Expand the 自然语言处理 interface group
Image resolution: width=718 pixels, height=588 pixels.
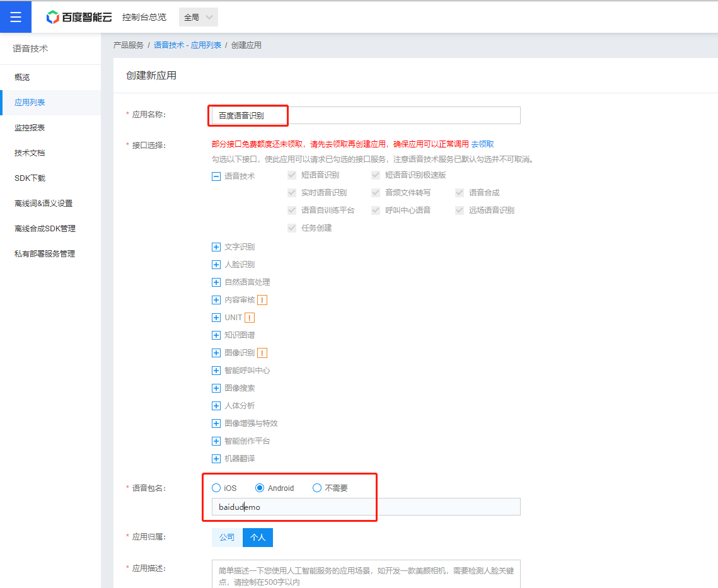[x=216, y=282]
